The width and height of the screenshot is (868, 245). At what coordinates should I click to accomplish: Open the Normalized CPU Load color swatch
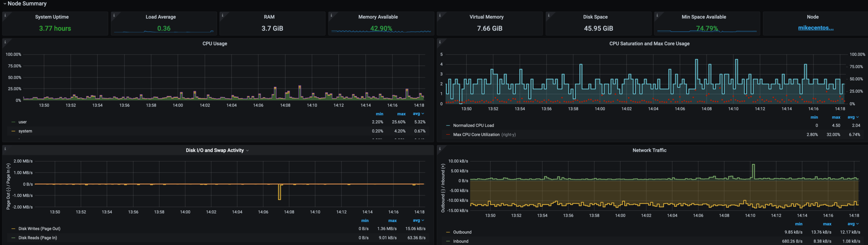point(448,125)
